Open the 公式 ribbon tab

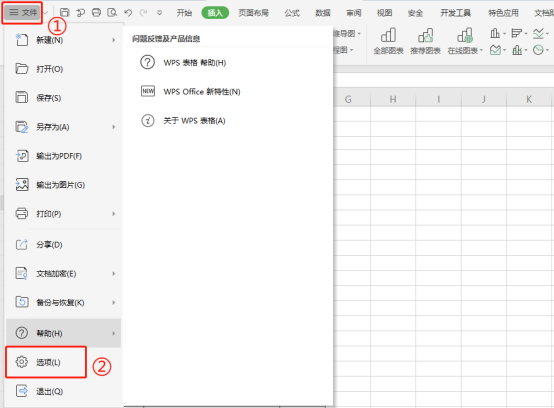pyautogui.click(x=292, y=13)
